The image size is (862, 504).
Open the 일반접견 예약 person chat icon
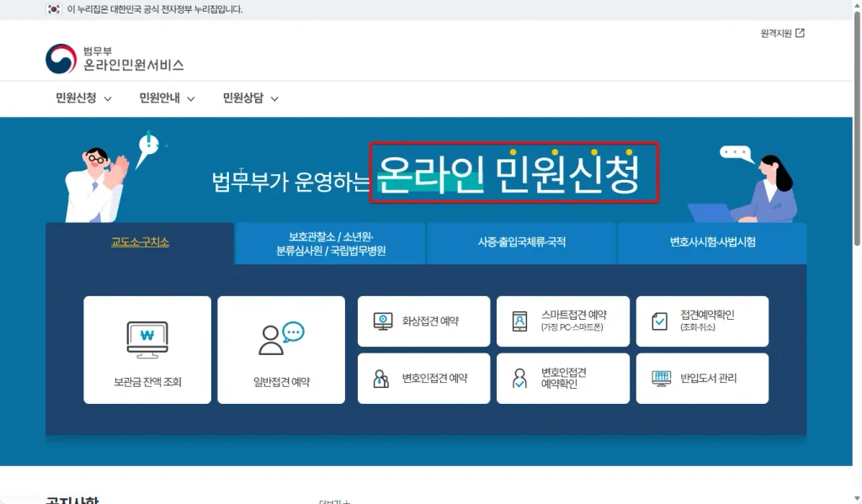coord(281,338)
